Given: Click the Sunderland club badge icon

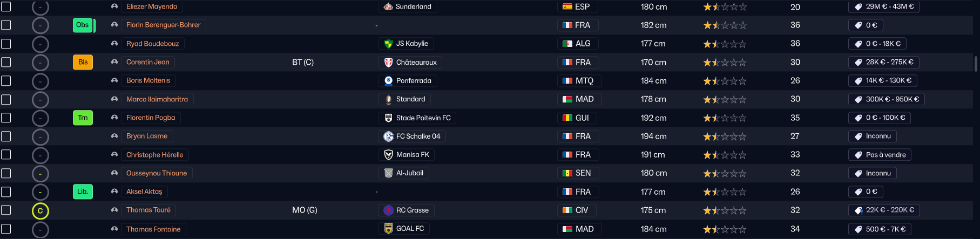Looking at the screenshot, I should click(x=388, y=7).
